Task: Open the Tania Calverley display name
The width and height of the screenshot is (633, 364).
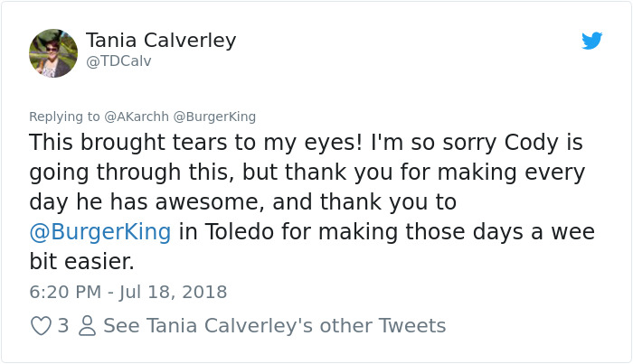Action: pyautogui.click(x=161, y=41)
